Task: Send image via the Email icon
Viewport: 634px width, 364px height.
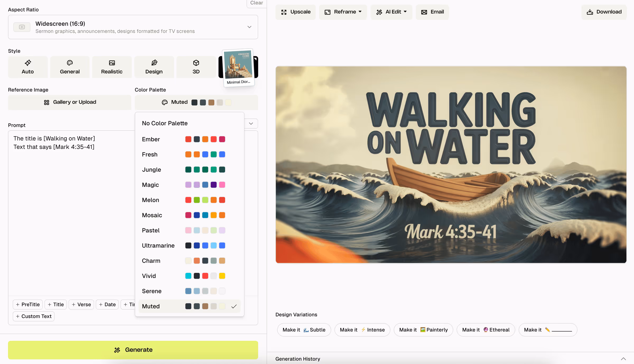Action: pos(424,12)
